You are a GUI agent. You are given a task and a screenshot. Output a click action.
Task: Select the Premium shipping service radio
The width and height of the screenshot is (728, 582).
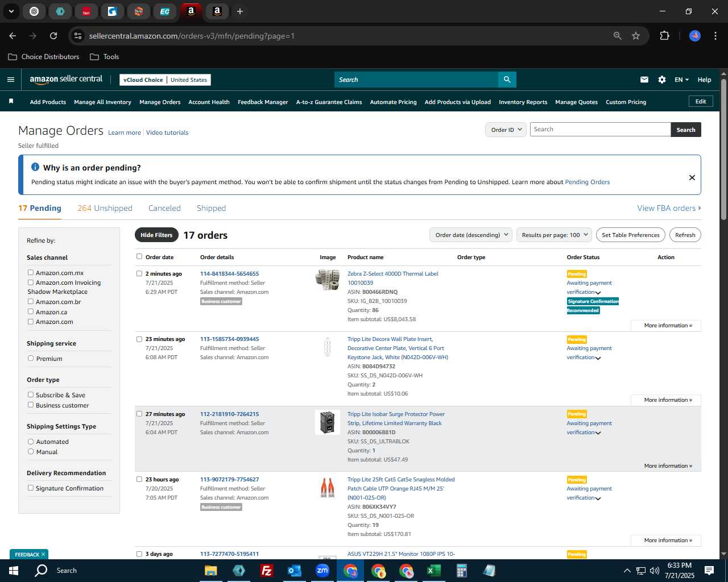tap(31, 359)
